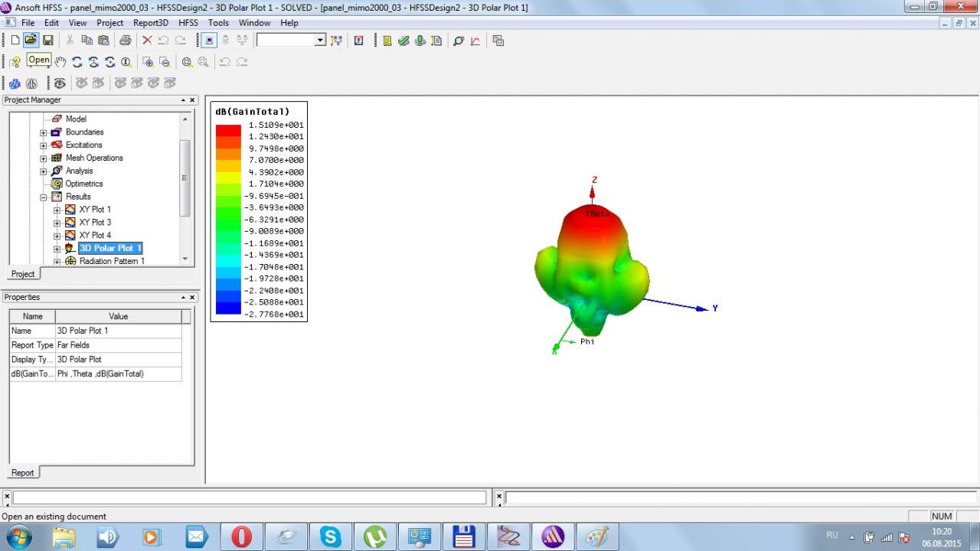
Task: Click the red curve plot icon in toolbar
Action: (475, 41)
